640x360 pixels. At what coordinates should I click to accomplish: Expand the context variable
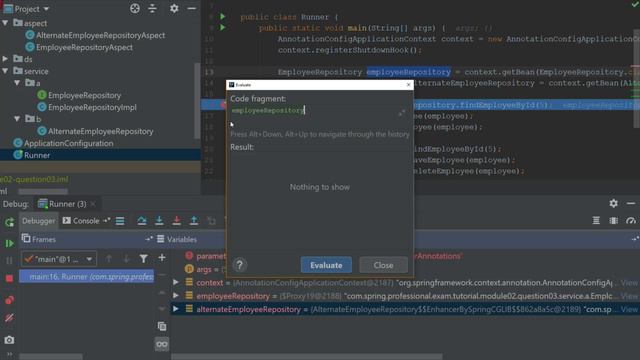click(176, 282)
